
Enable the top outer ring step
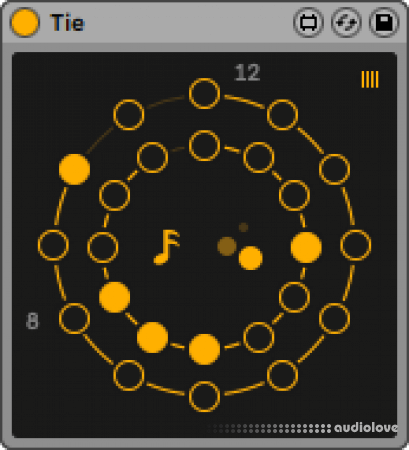coord(204,94)
